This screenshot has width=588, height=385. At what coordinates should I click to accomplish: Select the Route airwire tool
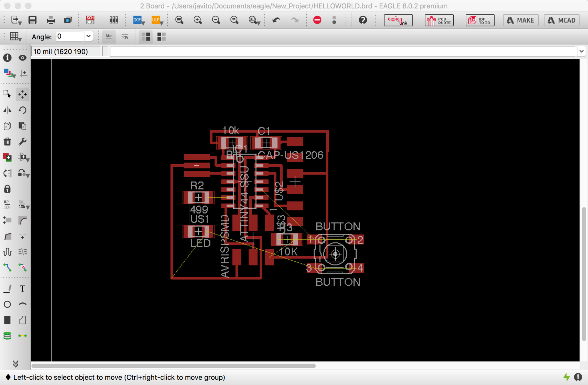[x=7, y=267]
